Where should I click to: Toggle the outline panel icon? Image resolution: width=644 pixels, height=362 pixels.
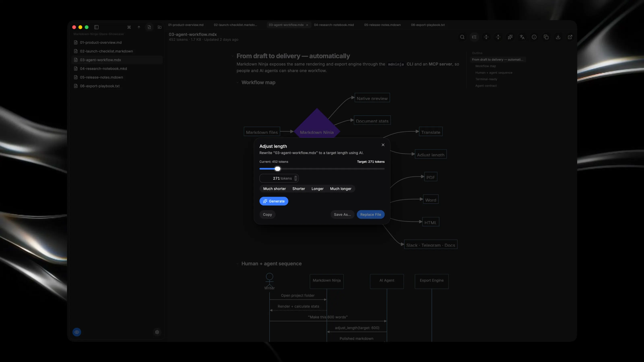(x=474, y=37)
